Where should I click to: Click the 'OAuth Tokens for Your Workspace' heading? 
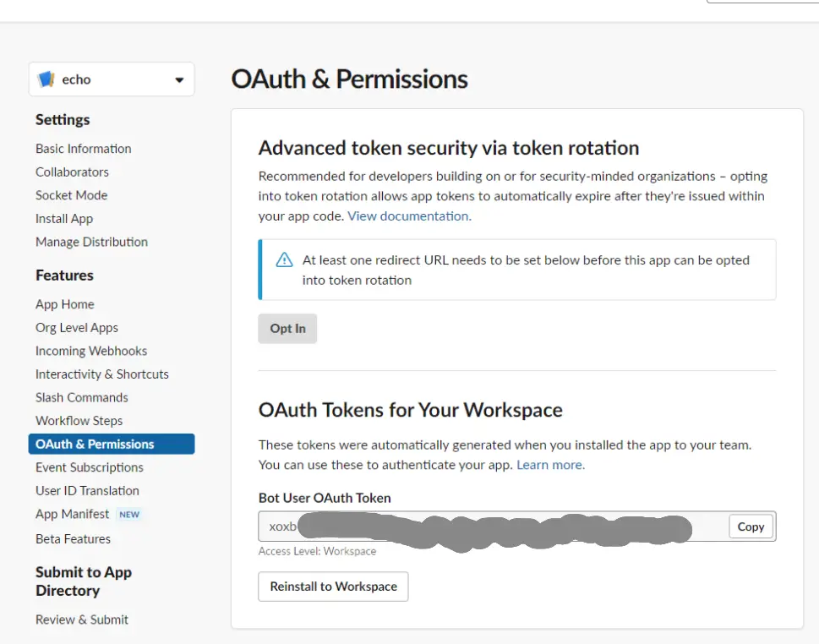click(411, 410)
